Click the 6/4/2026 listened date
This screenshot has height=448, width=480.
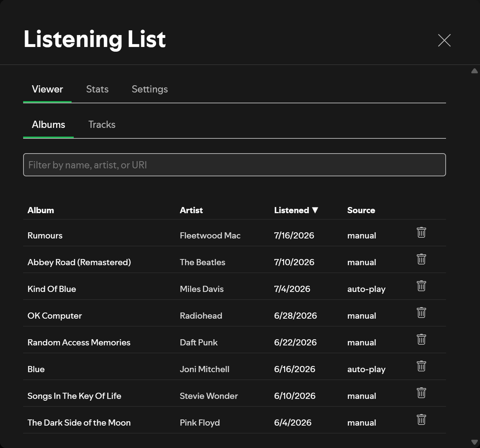[x=293, y=423]
